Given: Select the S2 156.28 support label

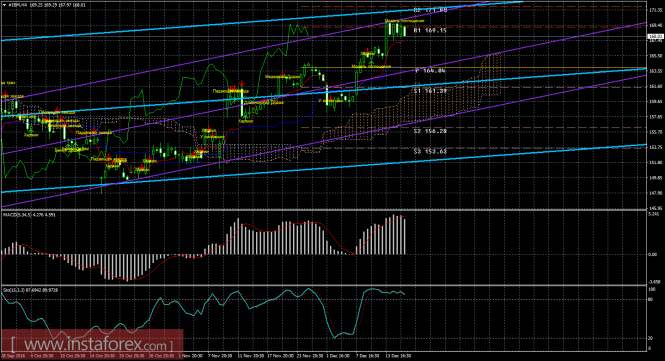Looking at the screenshot, I should pyautogui.click(x=430, y=131).
